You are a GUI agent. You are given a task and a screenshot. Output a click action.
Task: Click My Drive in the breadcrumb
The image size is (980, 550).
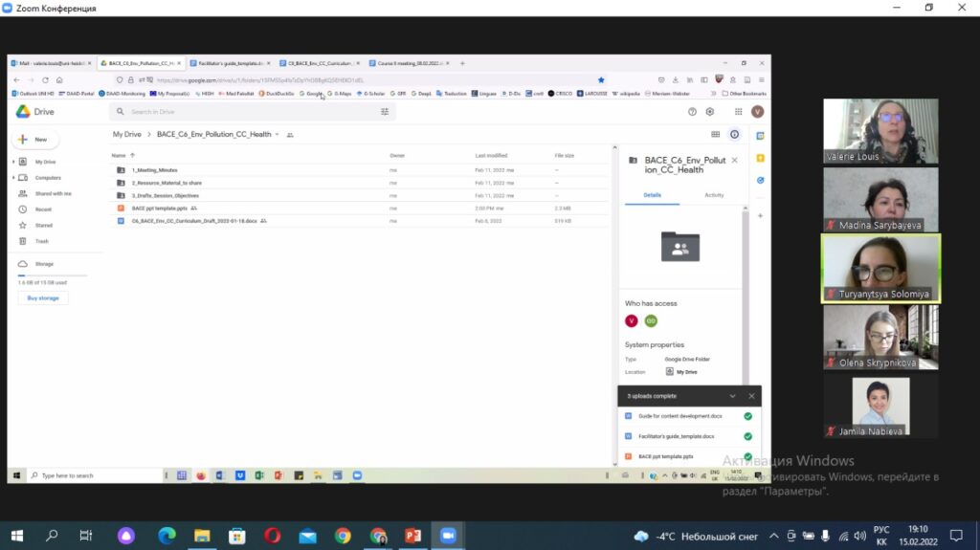point(127,134)
